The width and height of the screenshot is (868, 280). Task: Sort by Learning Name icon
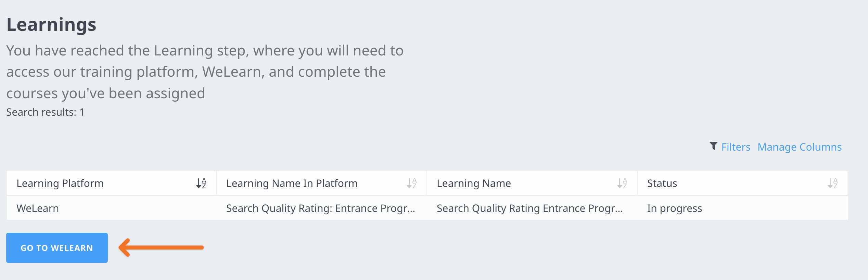622,183
